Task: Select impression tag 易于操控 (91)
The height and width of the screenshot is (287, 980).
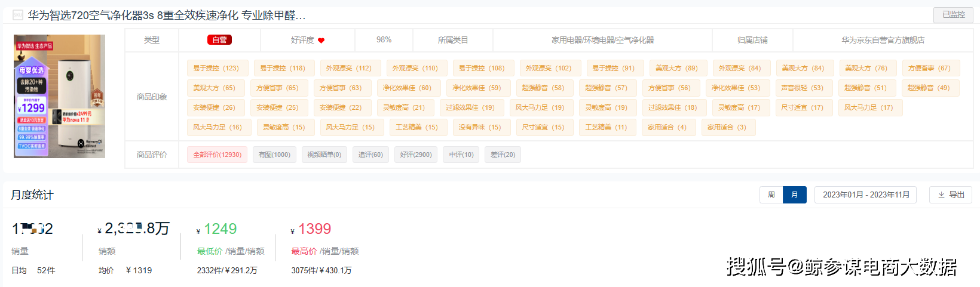Action: click(x=615, y=68)
